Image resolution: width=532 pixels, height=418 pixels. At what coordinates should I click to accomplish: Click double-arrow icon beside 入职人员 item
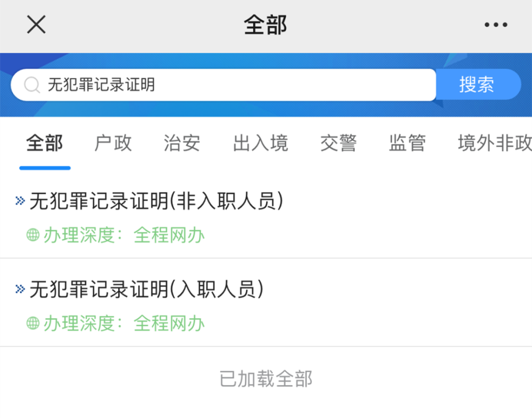coord(20,289)
